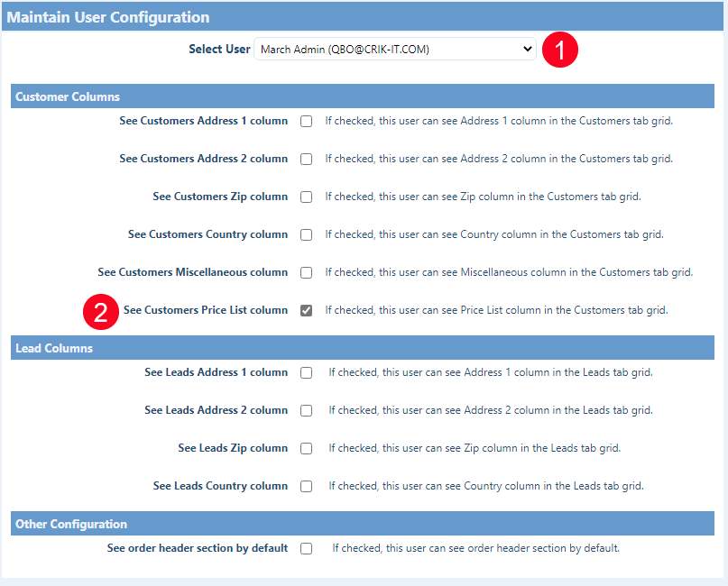This screenshot has width=728, height=586.
Task: Toggle See Leads Zip column checkbox
Action: tap(307, 448)
